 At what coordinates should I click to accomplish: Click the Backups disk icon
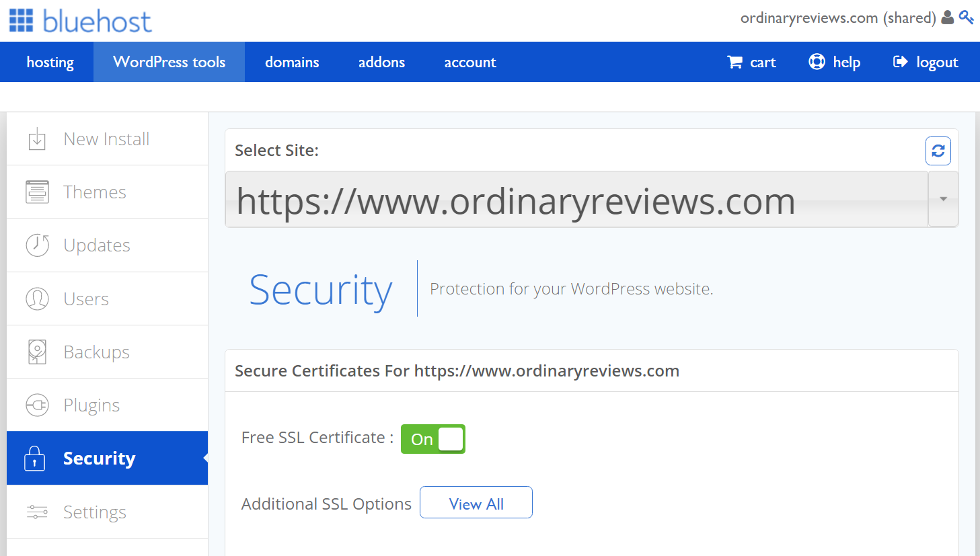(37, 352)
